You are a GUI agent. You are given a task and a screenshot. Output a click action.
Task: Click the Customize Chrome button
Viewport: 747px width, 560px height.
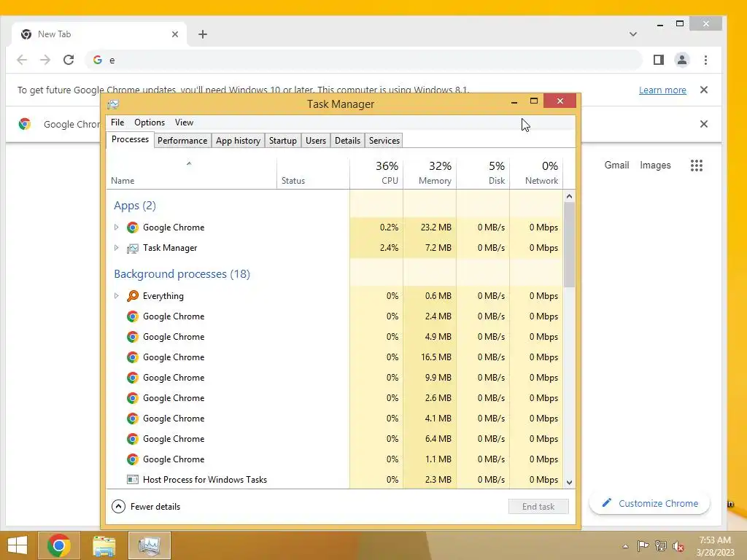click(650, 503)
